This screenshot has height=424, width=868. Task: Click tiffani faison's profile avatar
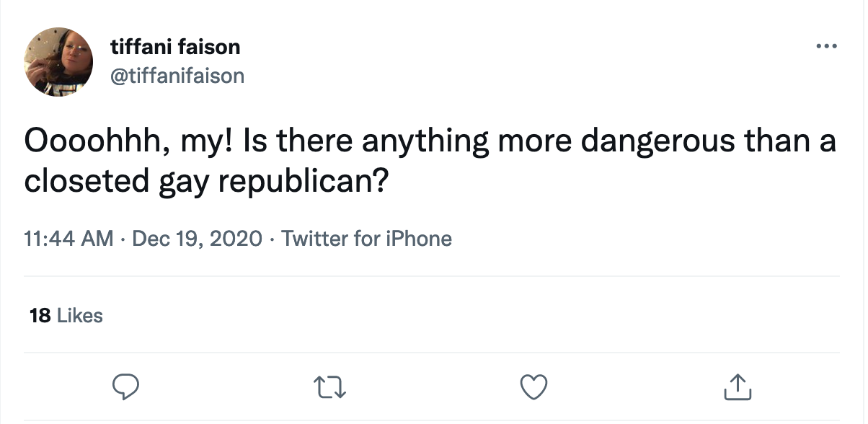[x=59, y=62]
